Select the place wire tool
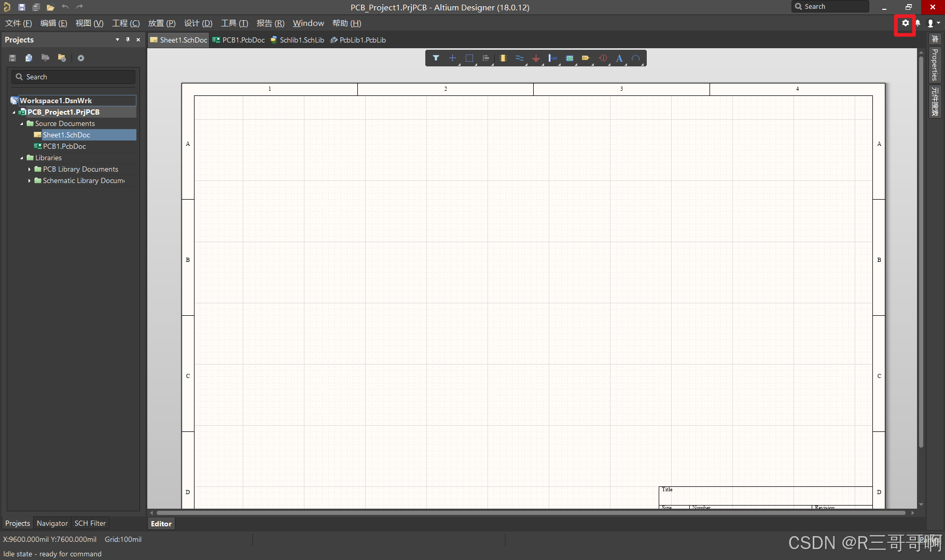Screen dimensions: 945x560 point(520,58)
